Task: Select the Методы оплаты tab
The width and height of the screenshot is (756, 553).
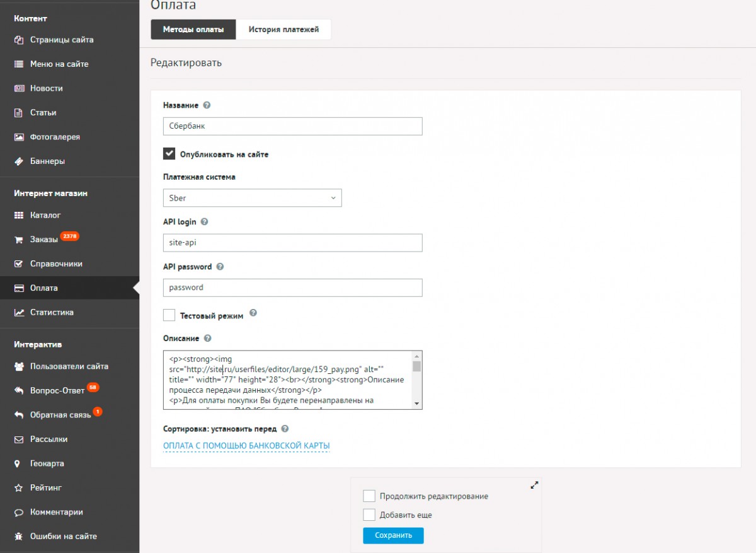Action: pos(193,30)
